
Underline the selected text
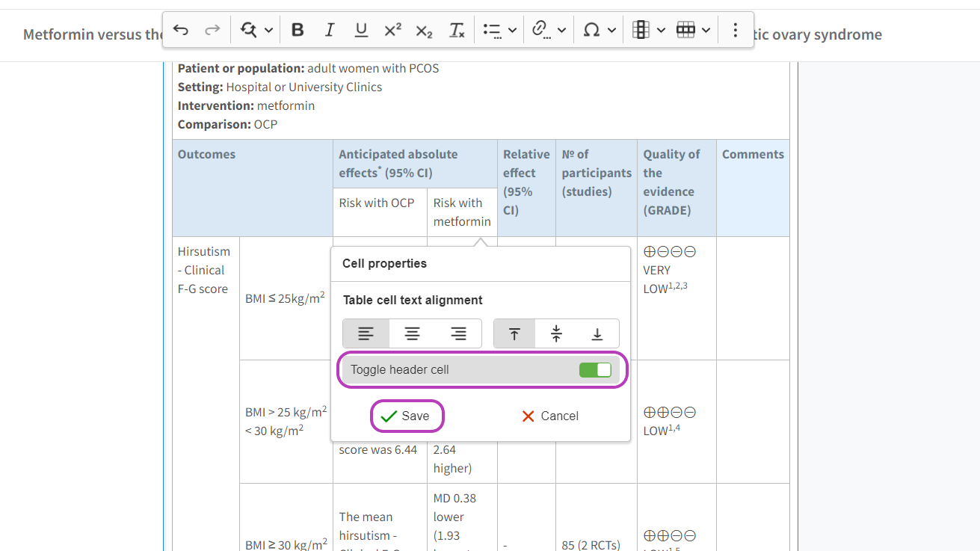361,30
